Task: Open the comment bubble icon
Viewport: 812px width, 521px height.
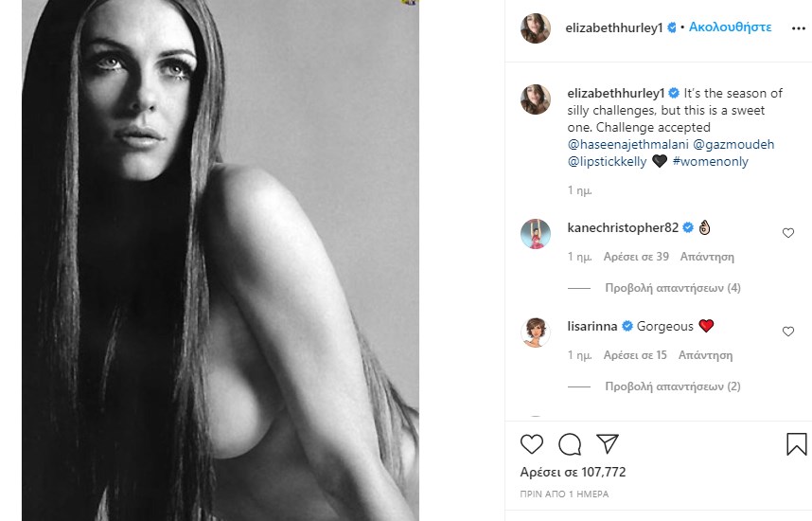Action: coord(570,444)
